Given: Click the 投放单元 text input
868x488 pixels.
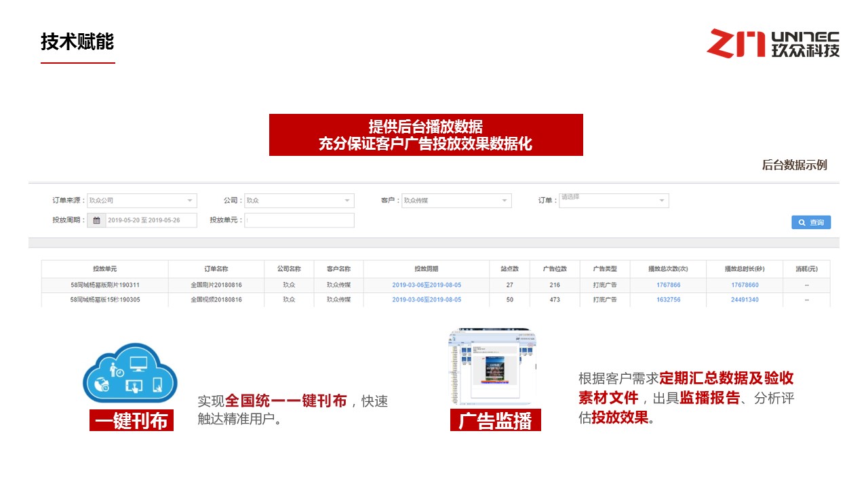Looking at the screenshot, I should tap(299, 220).
